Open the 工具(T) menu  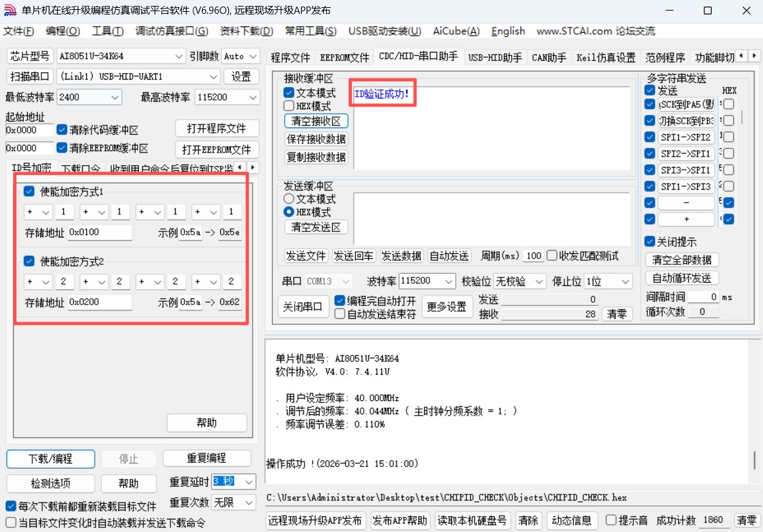108,31
